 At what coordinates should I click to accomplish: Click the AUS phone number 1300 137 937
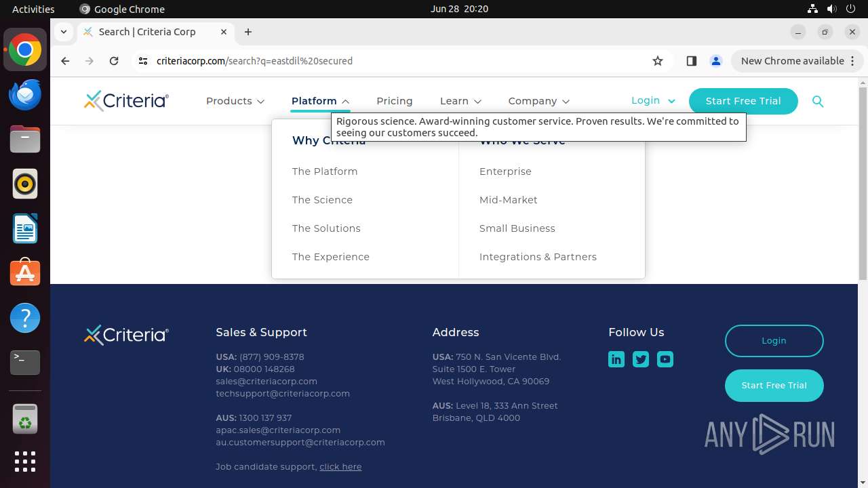pyautogui.click(x=265, y=418)
